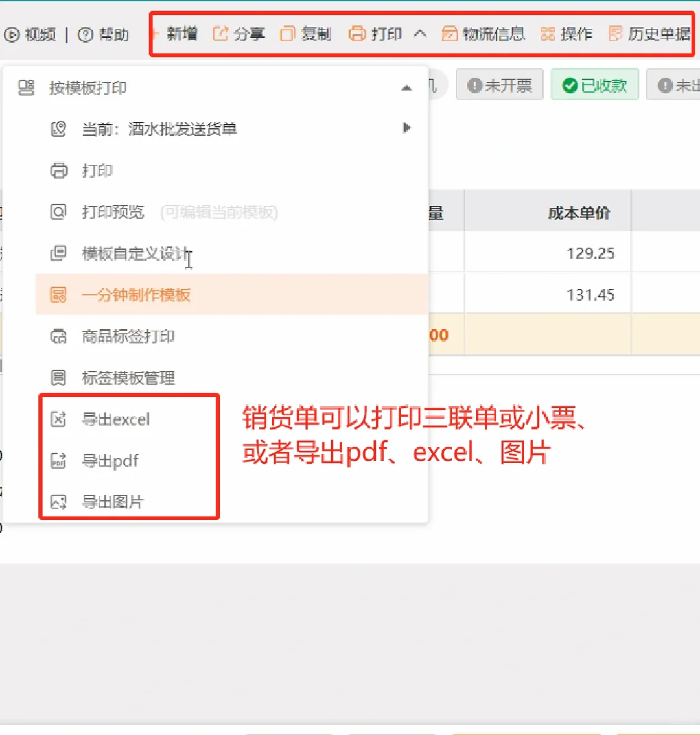700x735 pixels.
Task: Click the 打印 printer icon in toolbar
Action: point(356,34)
